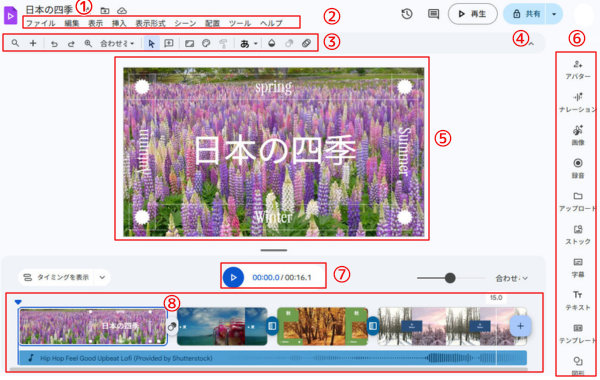Open the テキスト panel
The width and height of the screenshot is (600, 380).
click(578, 300)
